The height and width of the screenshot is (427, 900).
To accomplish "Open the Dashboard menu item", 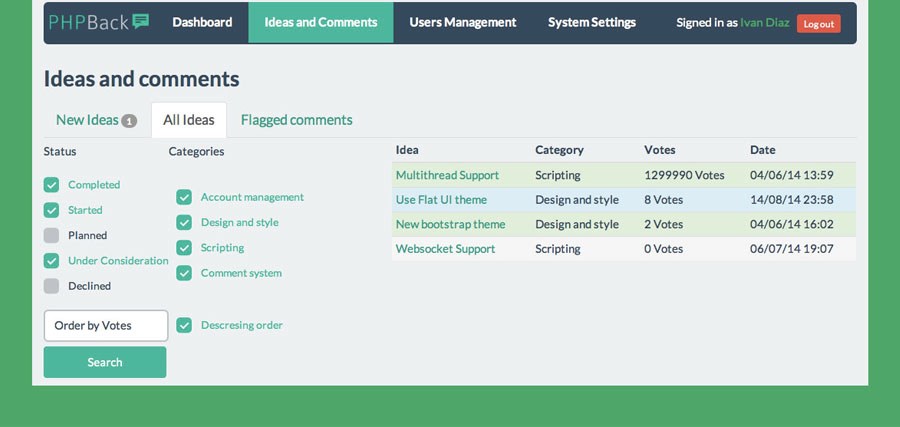I will [202, 22].
